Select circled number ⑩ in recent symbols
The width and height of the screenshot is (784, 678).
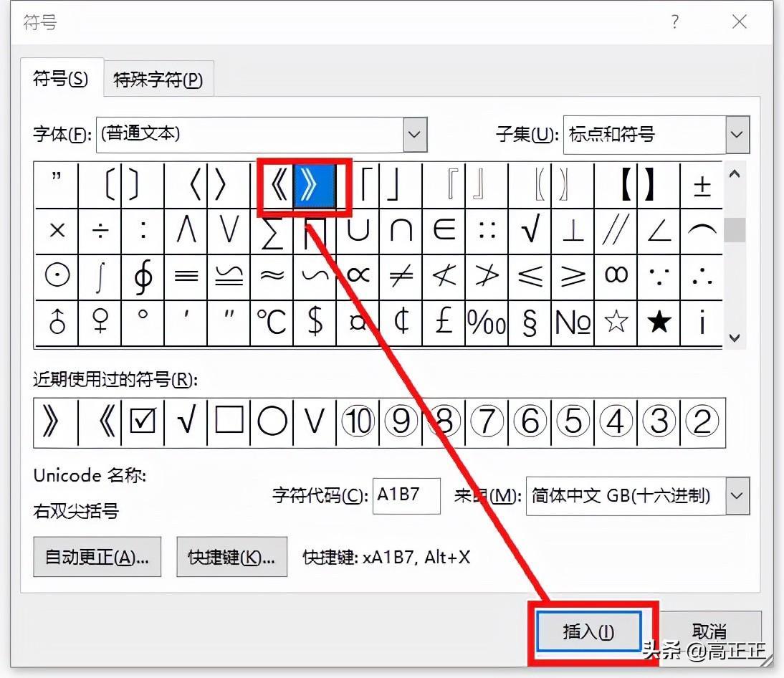[x=358, y=422]
